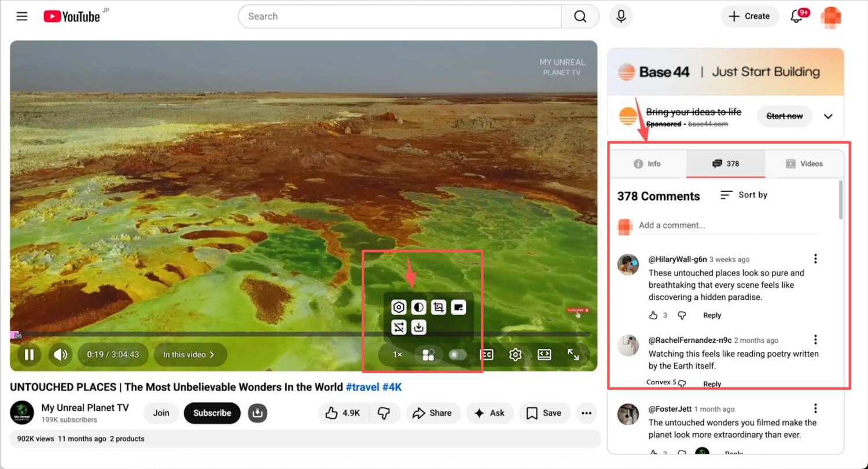
Task: Click the picture-in-picture icon in player popup
Action: coord(458,307)
